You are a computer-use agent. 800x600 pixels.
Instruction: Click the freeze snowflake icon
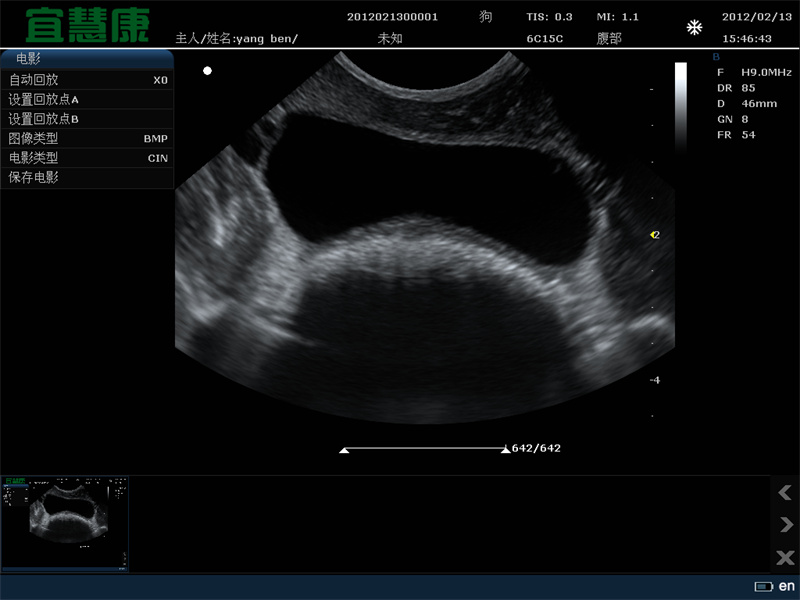point(694,28)
